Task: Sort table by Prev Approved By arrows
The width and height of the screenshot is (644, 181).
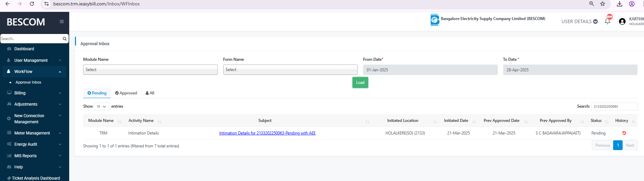Action: click(x=582, y=122)
